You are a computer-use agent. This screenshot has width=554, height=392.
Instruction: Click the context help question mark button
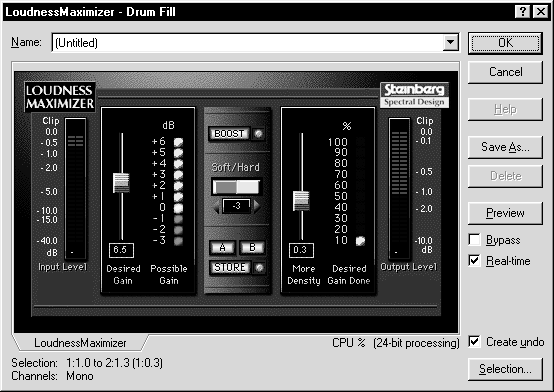coord(523,12)
